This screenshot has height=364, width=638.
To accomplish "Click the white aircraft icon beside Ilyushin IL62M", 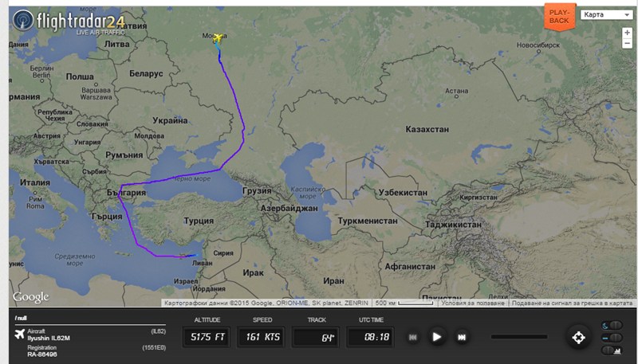I will tap(19, 334).
